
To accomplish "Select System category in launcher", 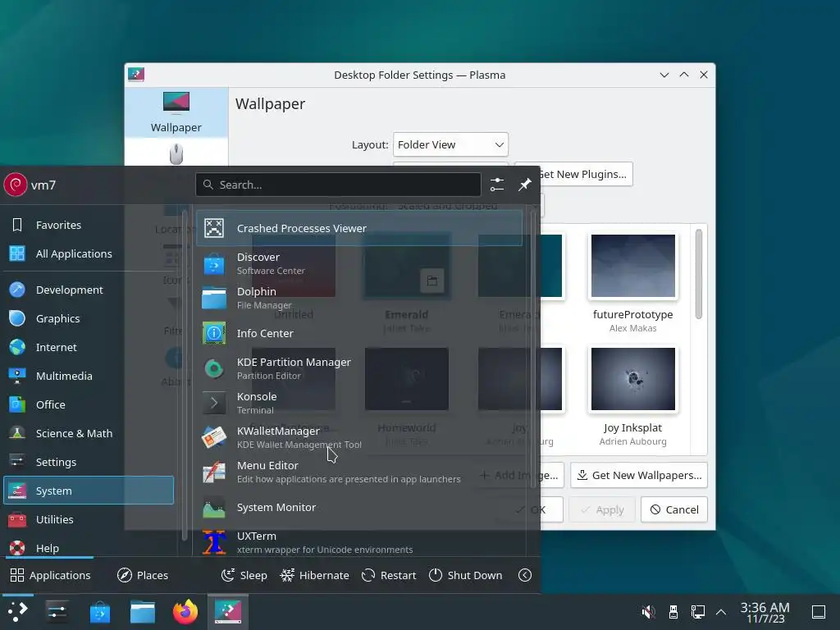I will click(x=89, y=491).
